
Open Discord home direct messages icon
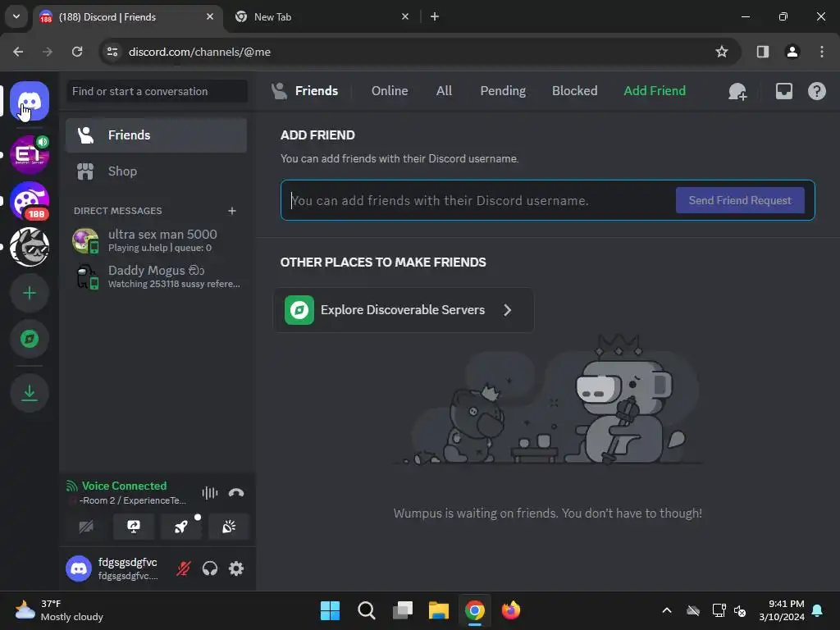point(30,101)
